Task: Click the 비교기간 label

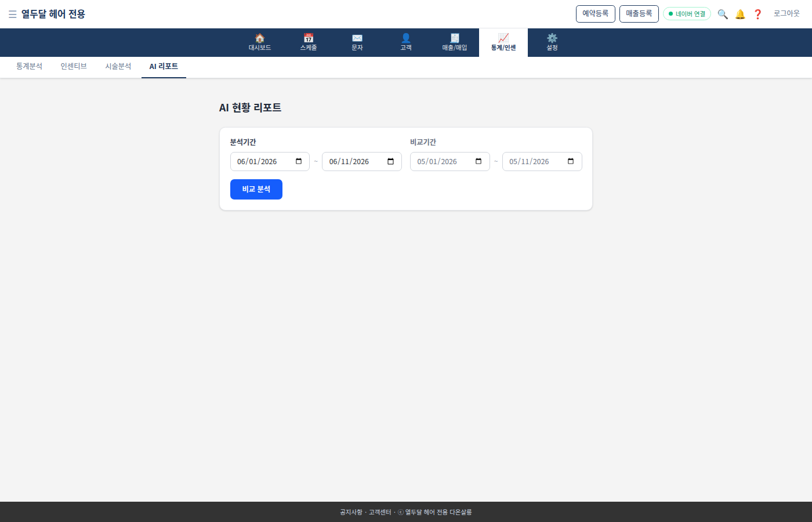Action: pos(423,142)
